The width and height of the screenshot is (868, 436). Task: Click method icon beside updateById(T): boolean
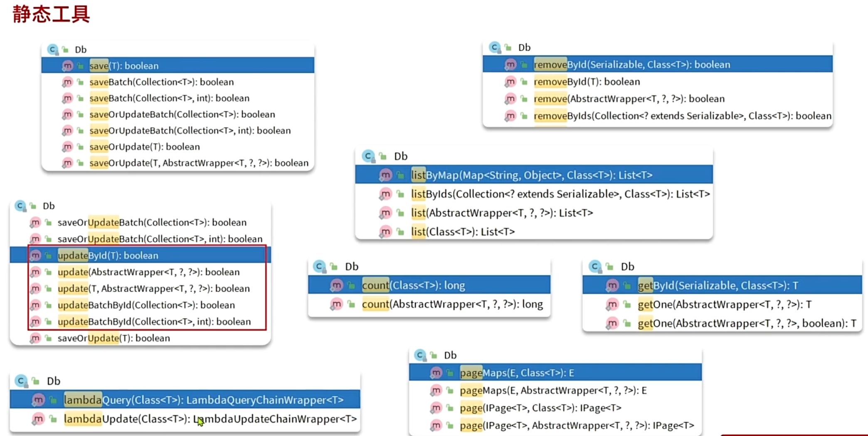(35, 255)
